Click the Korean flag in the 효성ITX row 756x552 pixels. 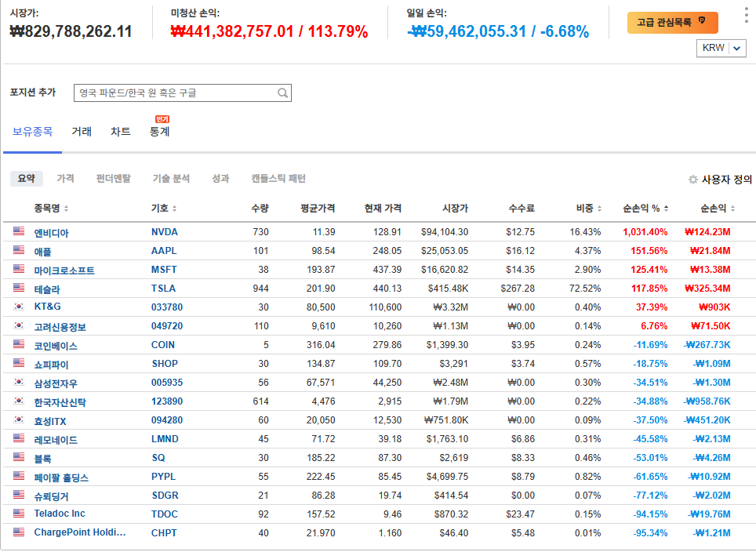point(19,419)
